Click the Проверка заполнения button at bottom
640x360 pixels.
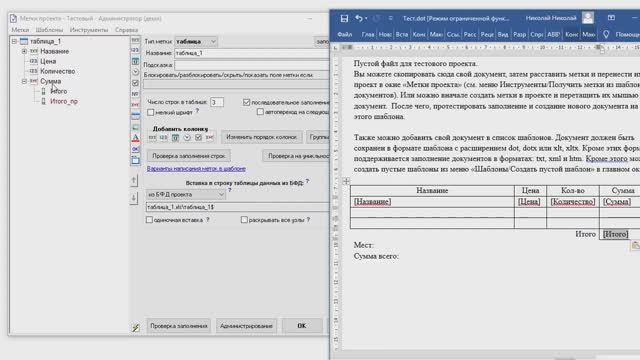(179, 326)
